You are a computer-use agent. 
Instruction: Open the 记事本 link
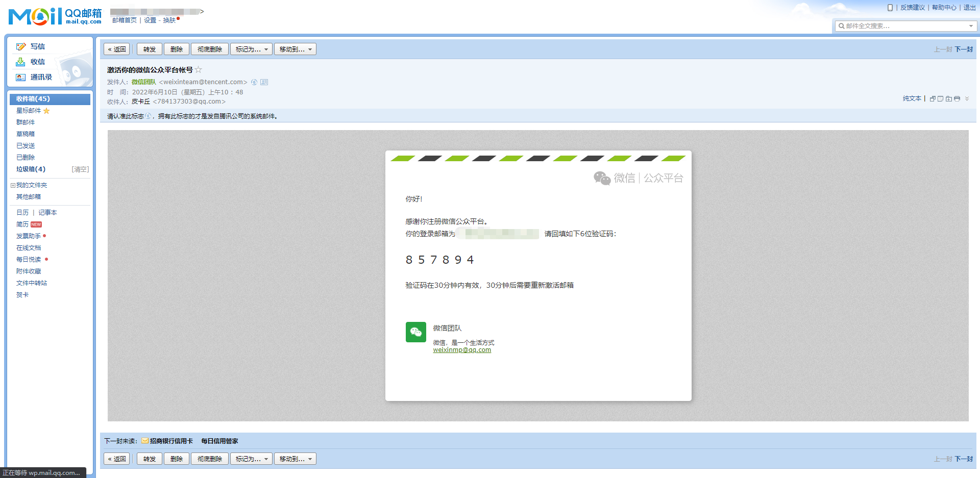[x=47, y=213]
